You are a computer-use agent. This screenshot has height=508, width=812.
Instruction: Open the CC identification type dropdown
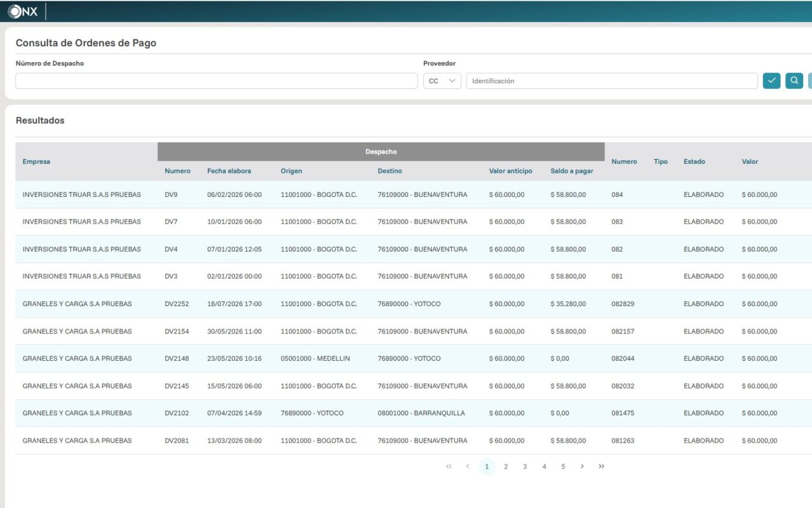(442, 81)
